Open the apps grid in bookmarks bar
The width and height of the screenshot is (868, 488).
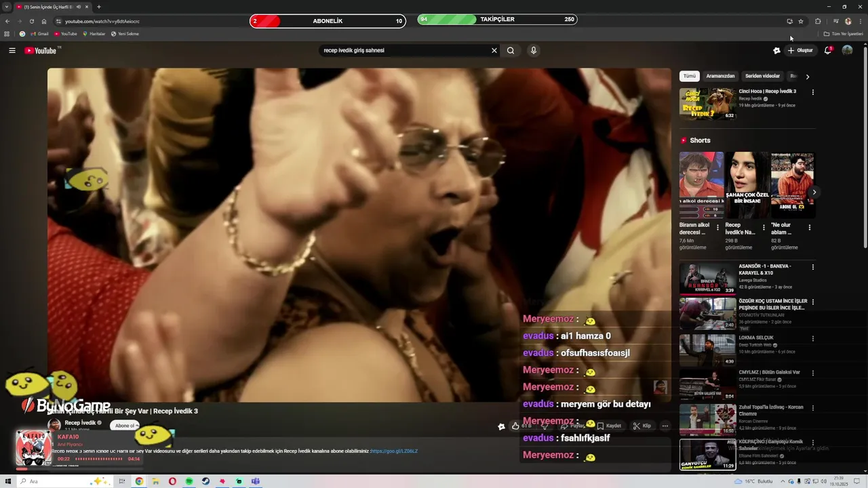(7, 34)
